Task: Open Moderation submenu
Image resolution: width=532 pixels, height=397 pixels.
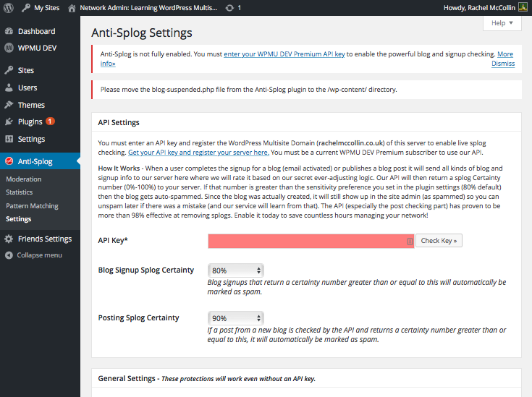Action: [x=24, y=179]
